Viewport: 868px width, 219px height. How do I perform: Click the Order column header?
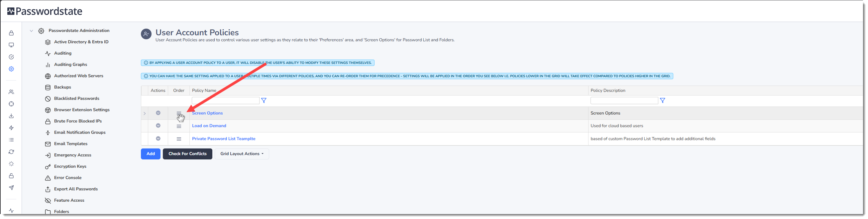tap(178, 91)
